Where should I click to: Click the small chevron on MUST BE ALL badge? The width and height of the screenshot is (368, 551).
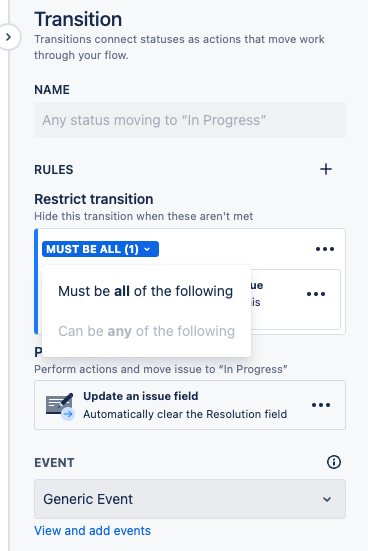point(147,249)
